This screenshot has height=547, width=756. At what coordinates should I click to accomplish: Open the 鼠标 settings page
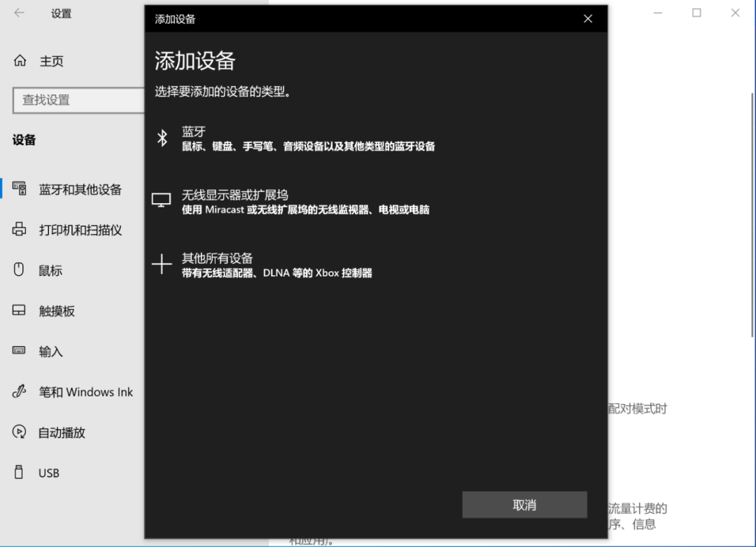coord(72,270)
